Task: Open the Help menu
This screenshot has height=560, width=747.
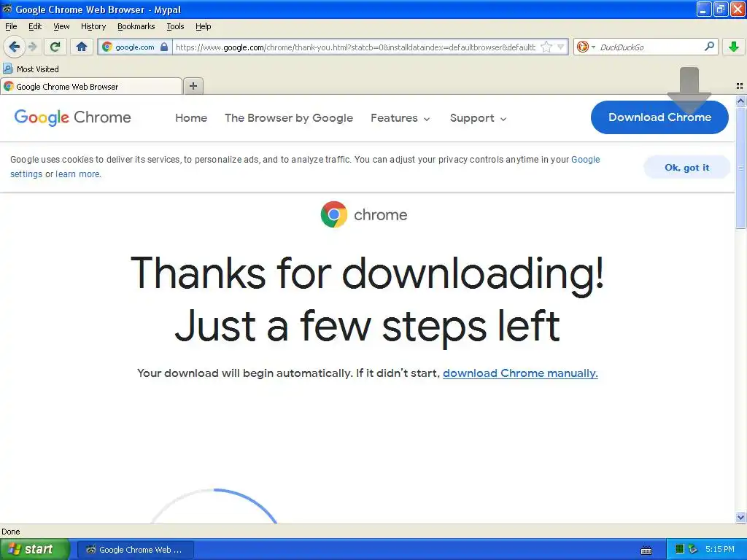Action: pyautogui.click(x=204, y=26)
